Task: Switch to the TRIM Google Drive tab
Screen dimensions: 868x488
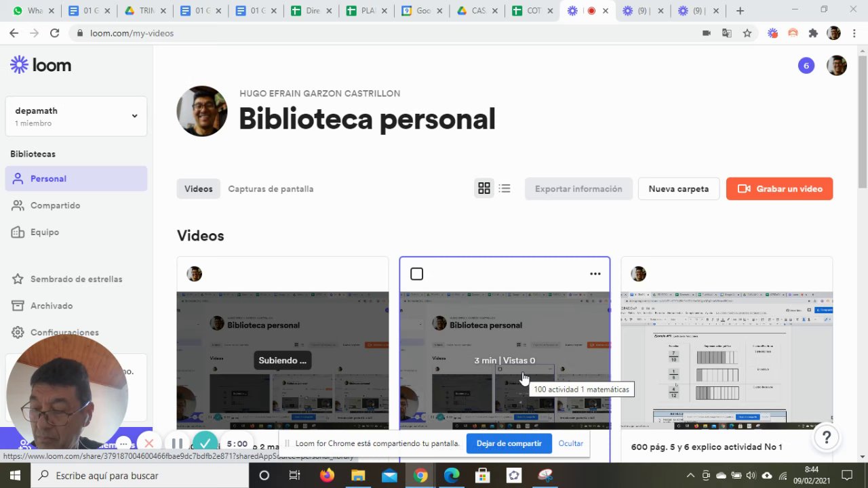Action: tap(144, 11)
